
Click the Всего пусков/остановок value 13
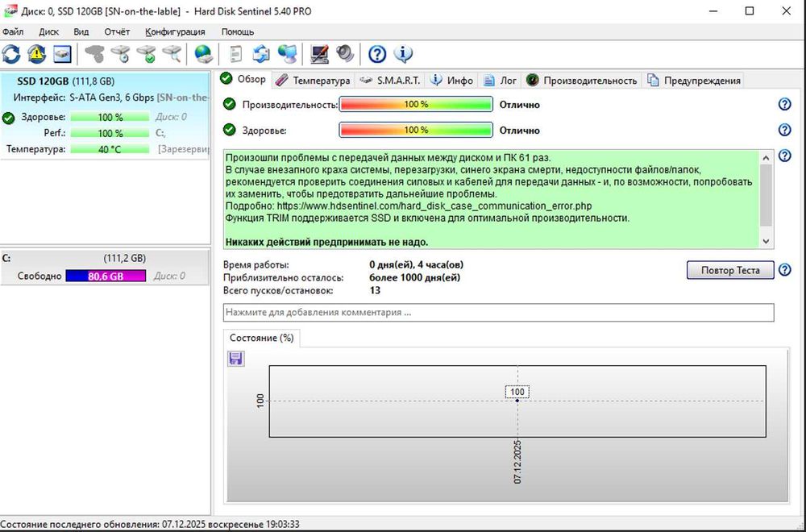tap(375, 290)
